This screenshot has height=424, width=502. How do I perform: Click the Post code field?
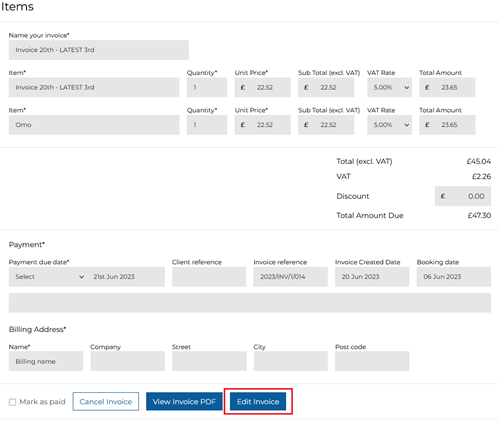372,361
